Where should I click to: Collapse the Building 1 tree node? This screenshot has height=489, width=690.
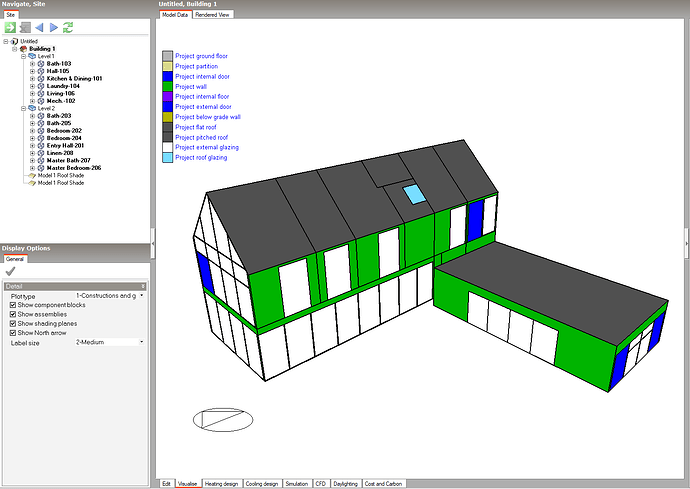pos(15,48)
